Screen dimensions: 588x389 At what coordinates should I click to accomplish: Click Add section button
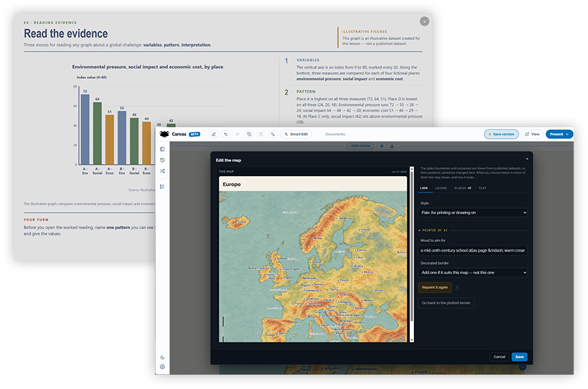(360, 146)
